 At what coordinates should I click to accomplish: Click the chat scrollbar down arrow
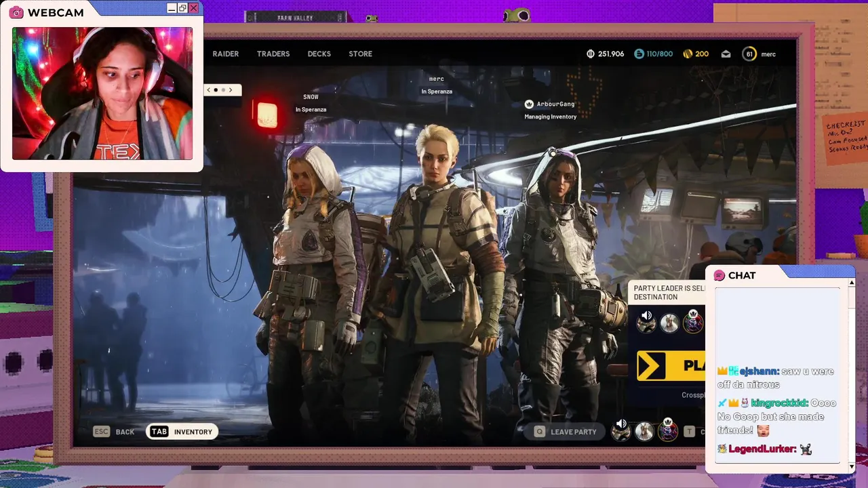(x=852, y=466)
